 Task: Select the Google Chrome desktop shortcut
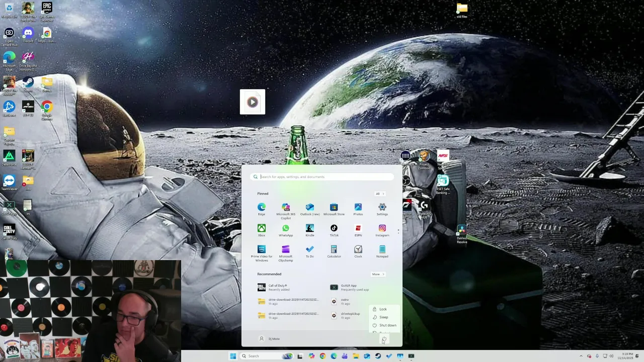click(x=47, y=111)
